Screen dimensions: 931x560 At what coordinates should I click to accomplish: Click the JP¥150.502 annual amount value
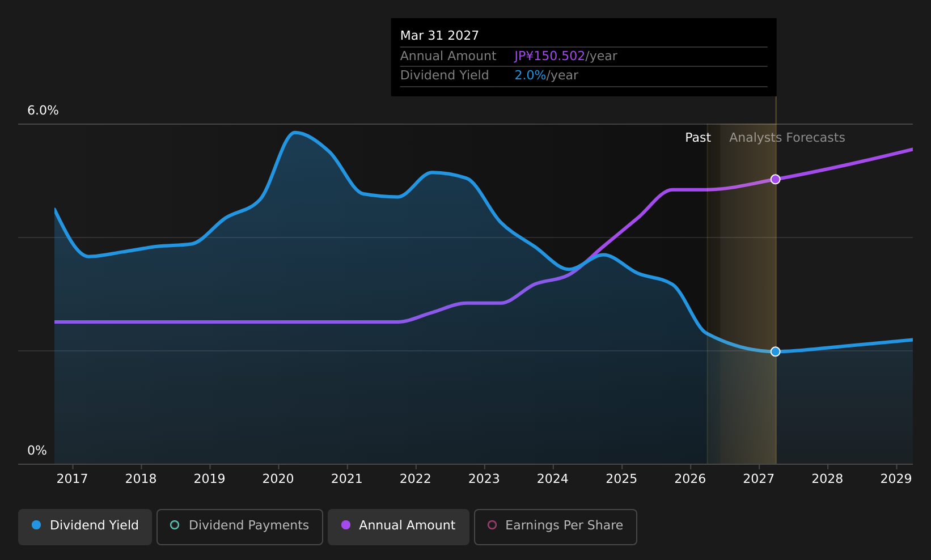point(549,56)
